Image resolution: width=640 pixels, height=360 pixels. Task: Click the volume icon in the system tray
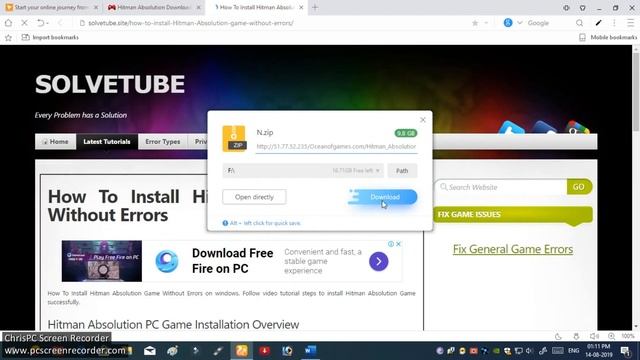[529, 351]
